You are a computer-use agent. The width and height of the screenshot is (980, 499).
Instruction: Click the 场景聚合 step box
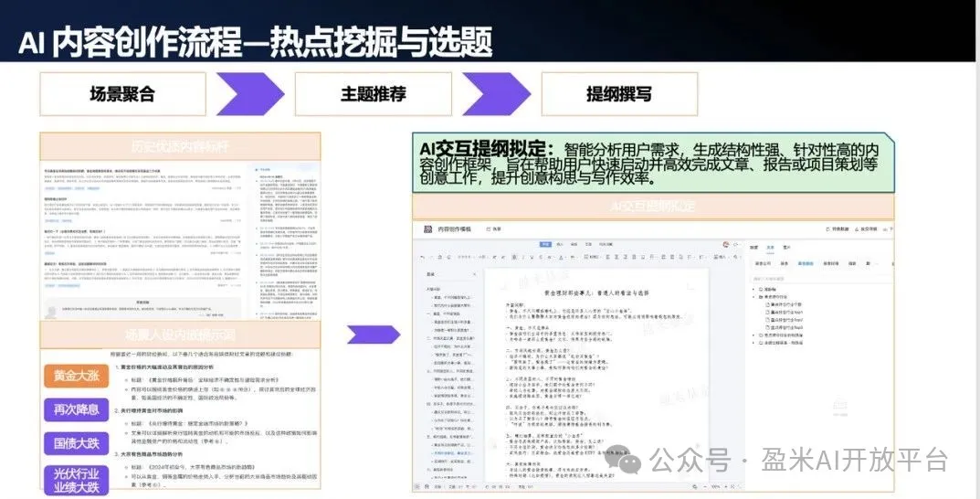pos(122,94)
